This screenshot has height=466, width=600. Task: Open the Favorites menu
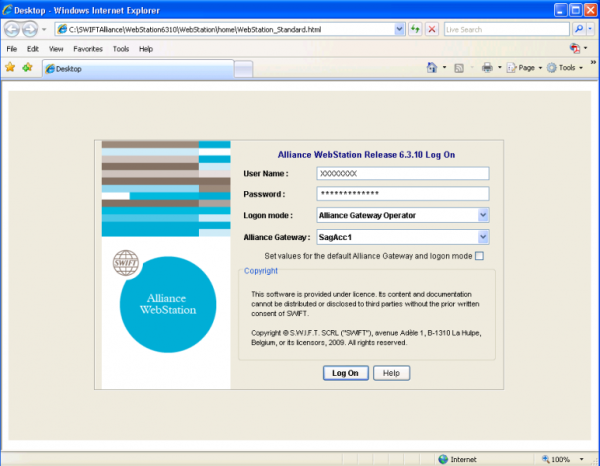[x=88, y=49]
